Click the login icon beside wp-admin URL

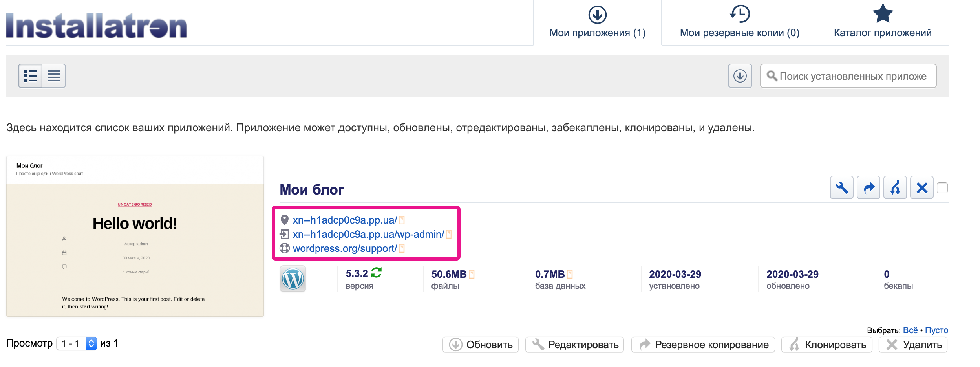(x=285, y=235)
